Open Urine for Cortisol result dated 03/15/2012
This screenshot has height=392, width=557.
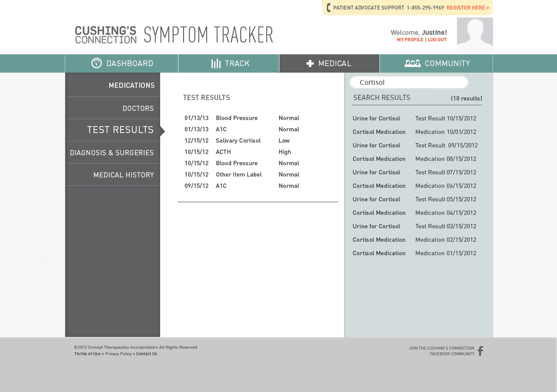[415, 226]
